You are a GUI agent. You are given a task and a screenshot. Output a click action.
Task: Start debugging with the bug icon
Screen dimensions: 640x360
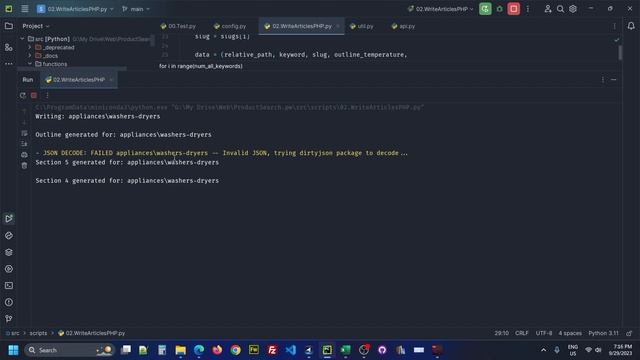click(x=499, y=9)
